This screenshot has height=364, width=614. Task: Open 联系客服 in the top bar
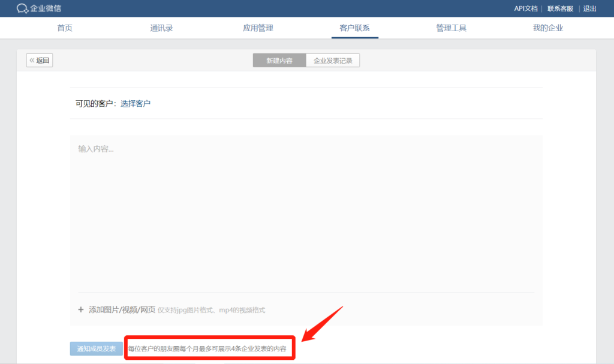pyautogui.click(x=560, y=8)
